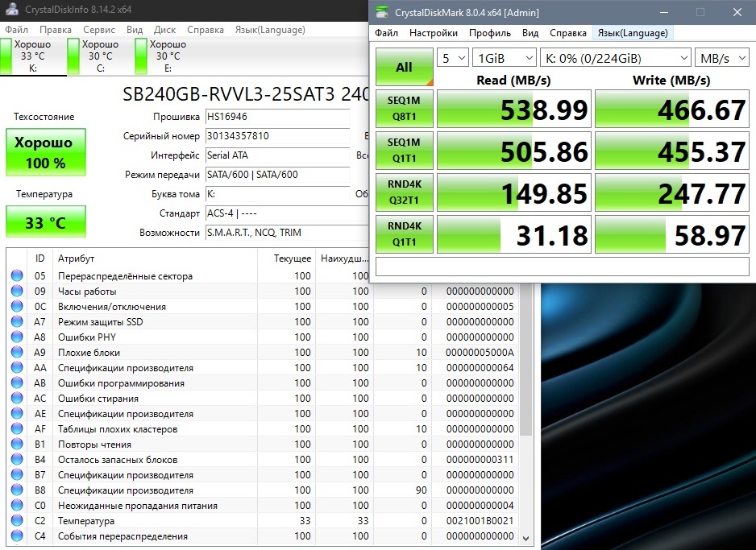This screenshot has width=756, height=550.
Task: Open the test size dropdown showing 1GiB
Action: [x=505, y=58]
